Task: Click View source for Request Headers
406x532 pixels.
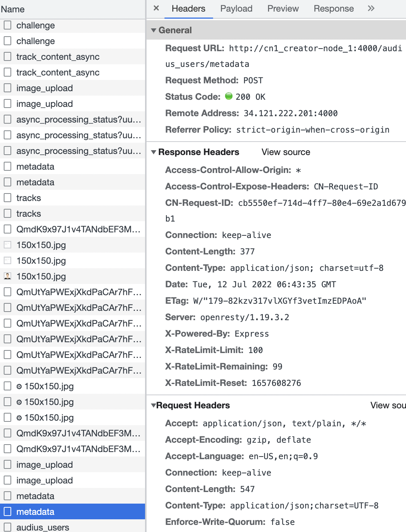Action: (x=388, y=405)
